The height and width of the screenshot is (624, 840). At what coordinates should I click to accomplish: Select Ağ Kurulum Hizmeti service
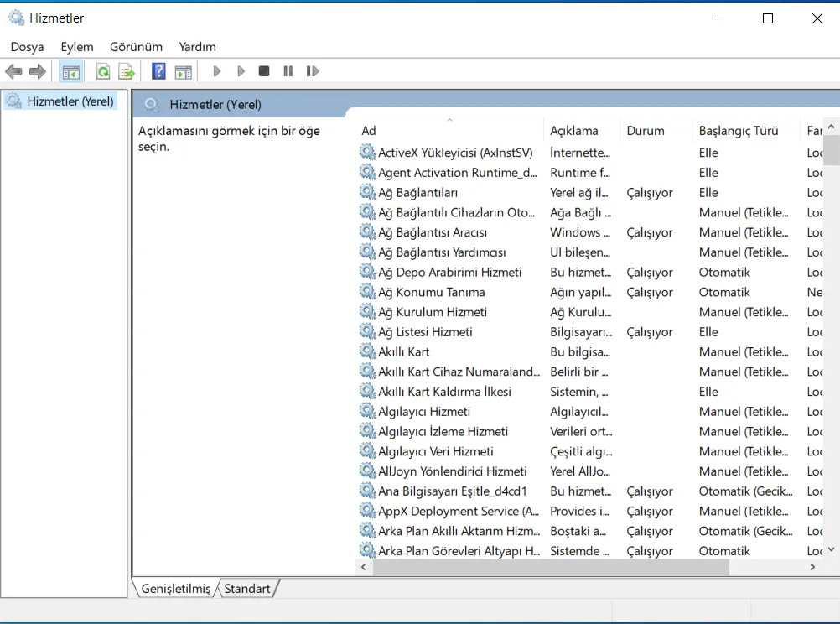click(433, 311)
